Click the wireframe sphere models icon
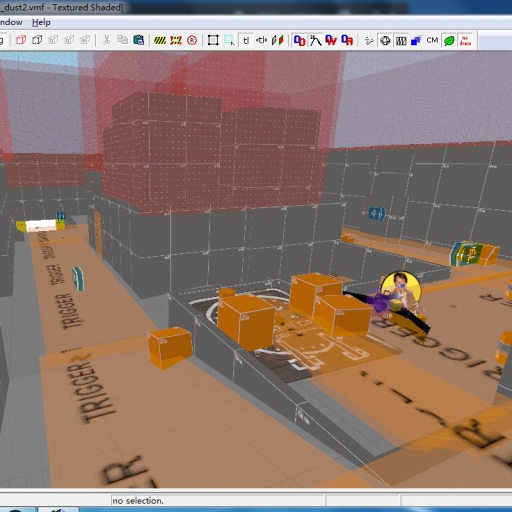This screenshot has height=512, width=512. point(385,41)
